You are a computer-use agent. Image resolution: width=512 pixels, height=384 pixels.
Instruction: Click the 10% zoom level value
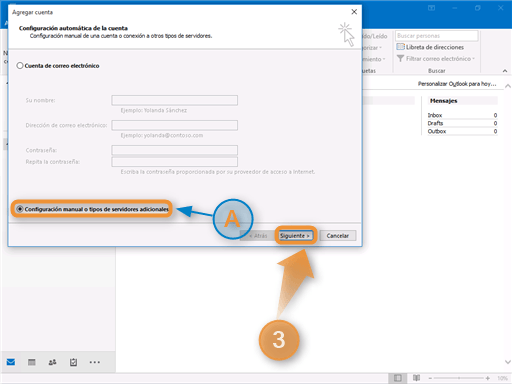coord(502,378)
